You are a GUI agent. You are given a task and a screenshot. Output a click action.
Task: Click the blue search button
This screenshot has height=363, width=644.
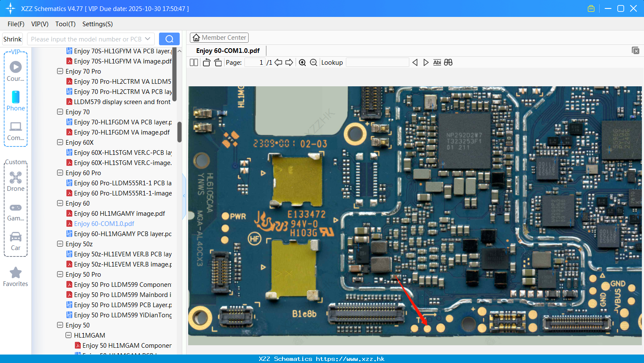point(169,39)
